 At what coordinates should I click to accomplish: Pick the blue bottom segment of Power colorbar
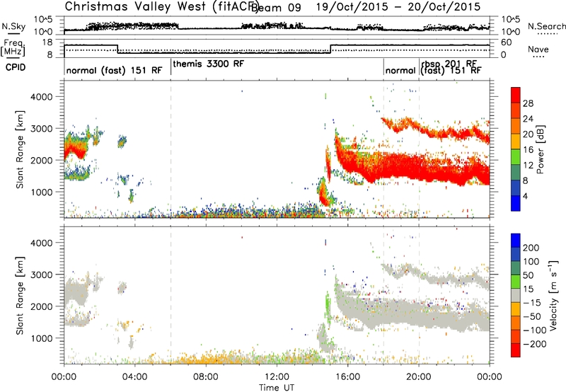pos(516,203)
